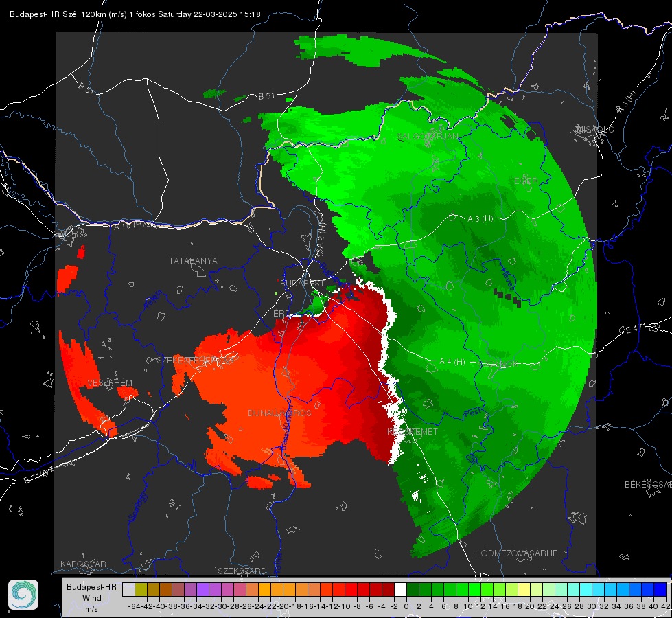
Task: Click the swirl weather service logo
Action: point(23,595)
